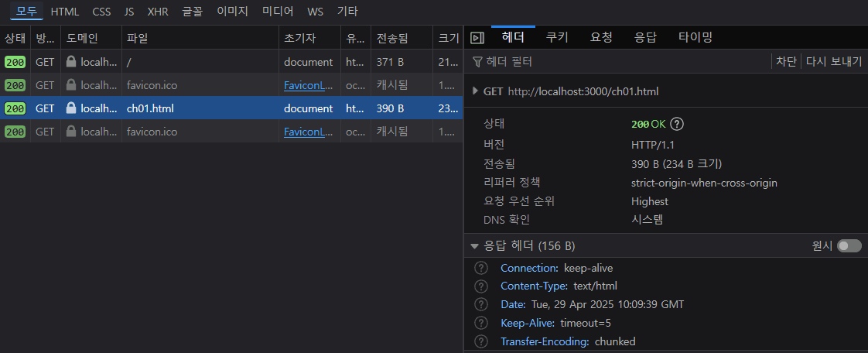The height and width of the screenshot is (353, 868).
Task: Open help icon for Content-Type header
Action: point(481,286)
